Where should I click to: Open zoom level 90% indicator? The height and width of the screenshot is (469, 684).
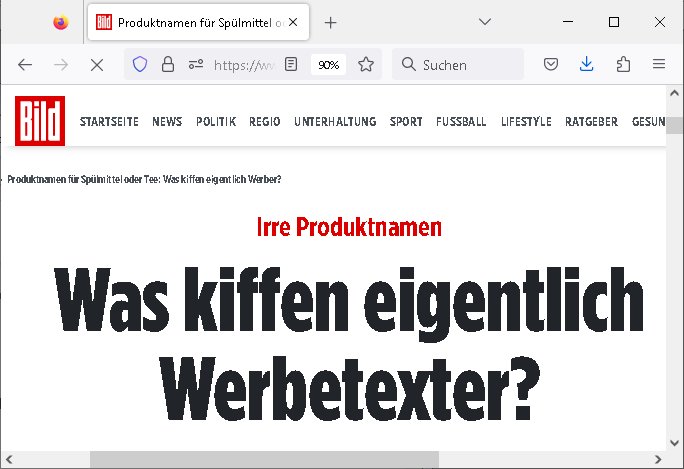click(x=328, y=64)
